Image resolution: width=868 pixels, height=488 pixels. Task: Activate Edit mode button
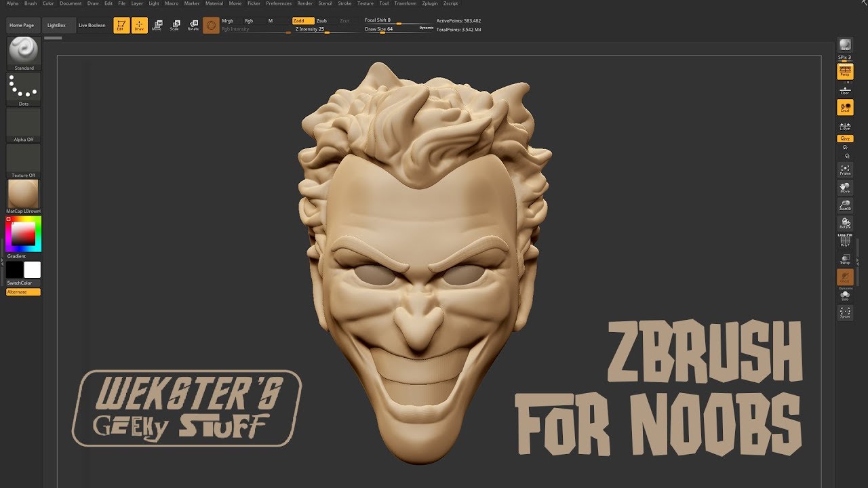click(x=121, y=26)
